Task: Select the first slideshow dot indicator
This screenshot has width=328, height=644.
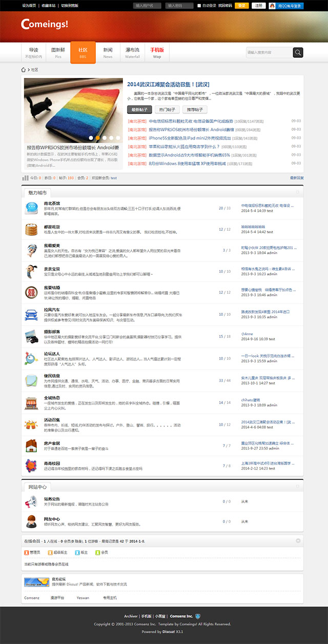Action: (91, 138)
